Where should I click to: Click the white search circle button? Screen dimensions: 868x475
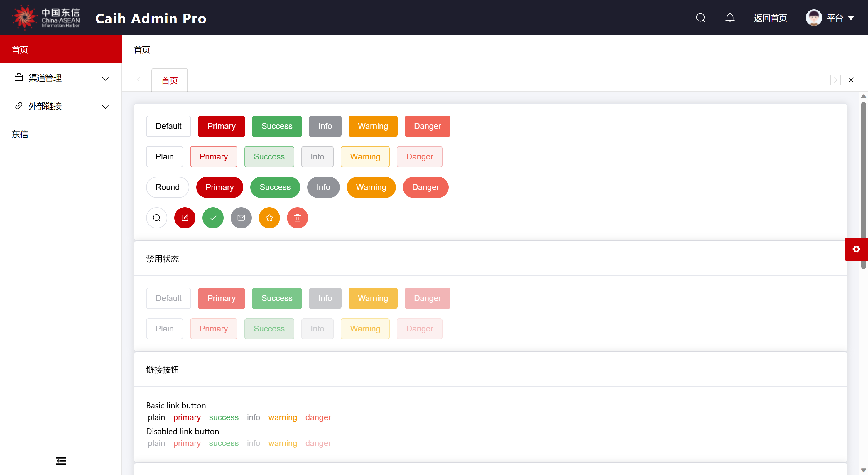tap(156, 218)
